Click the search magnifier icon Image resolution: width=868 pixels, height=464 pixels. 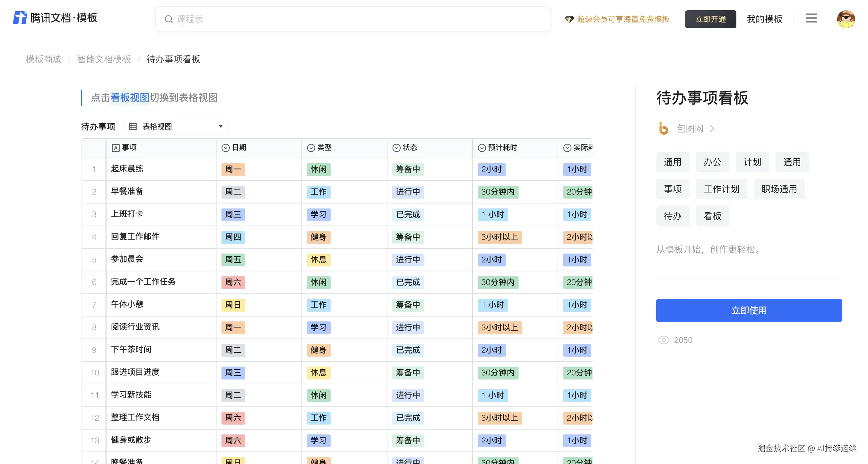(x=169, y=19)
